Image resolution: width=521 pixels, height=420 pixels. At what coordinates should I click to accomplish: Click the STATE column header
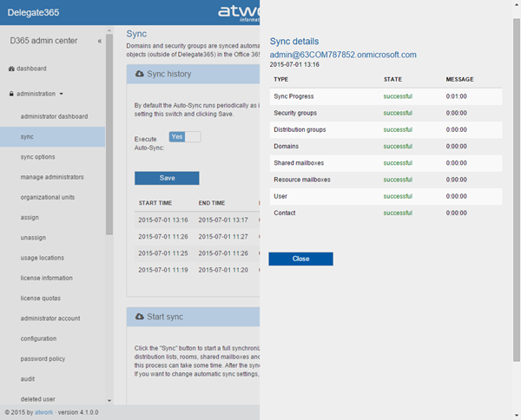392,79
